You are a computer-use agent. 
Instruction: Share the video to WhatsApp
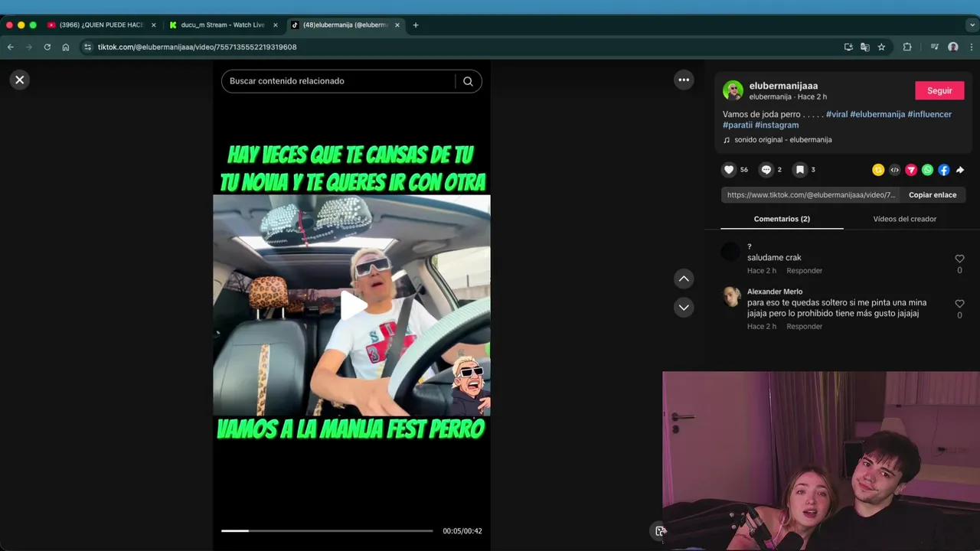pos(927,170)
